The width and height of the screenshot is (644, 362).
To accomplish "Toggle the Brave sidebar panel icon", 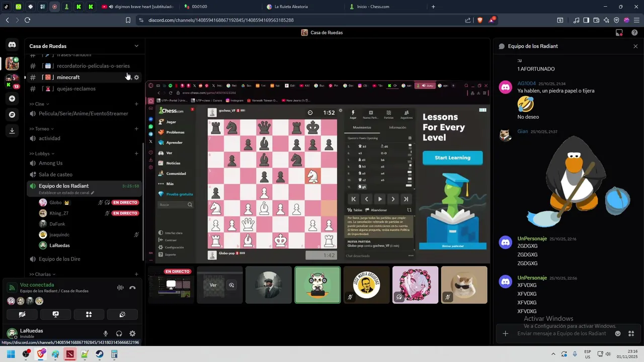I will coord(586,20).
